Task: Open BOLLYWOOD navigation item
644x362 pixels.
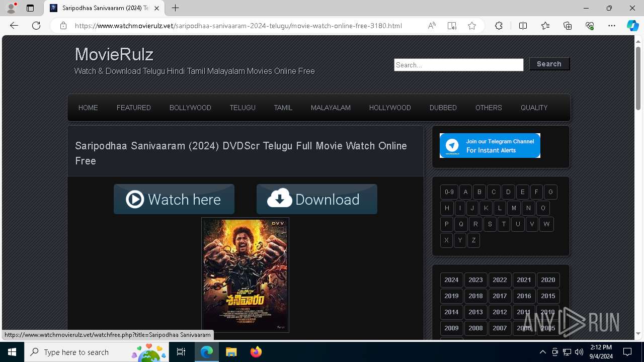Action: tap(190, 108)
